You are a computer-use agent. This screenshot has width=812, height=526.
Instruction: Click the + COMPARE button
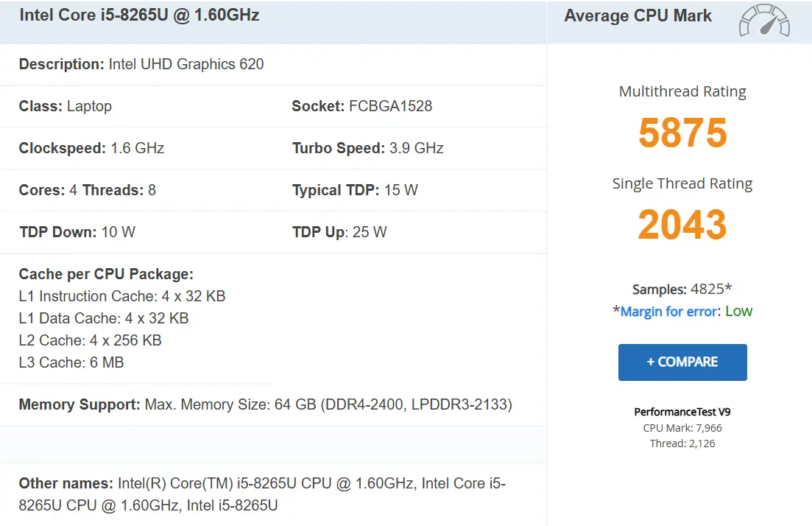click(x=682, y=362)
